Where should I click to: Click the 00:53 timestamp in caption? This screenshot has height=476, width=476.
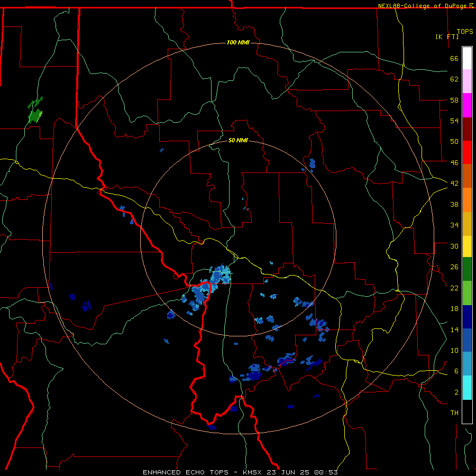(326, 472)
